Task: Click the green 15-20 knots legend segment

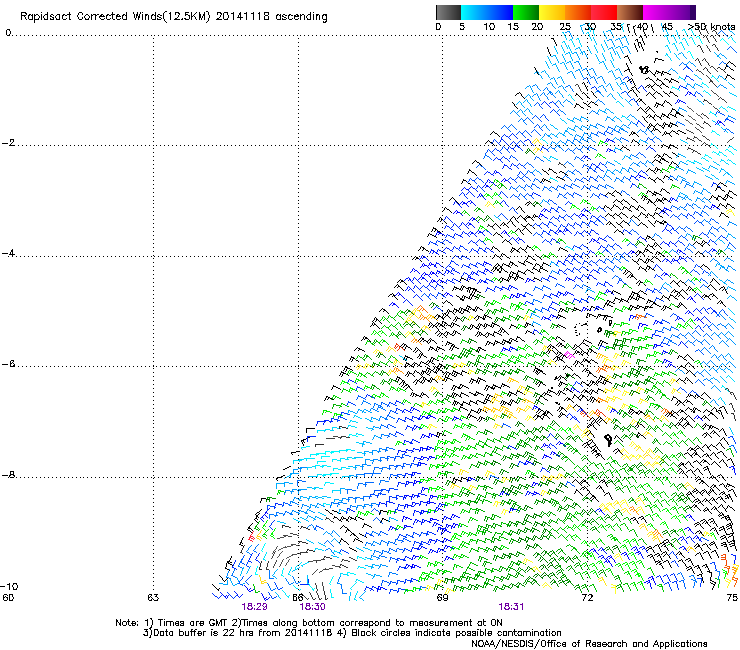Action: 526,12
